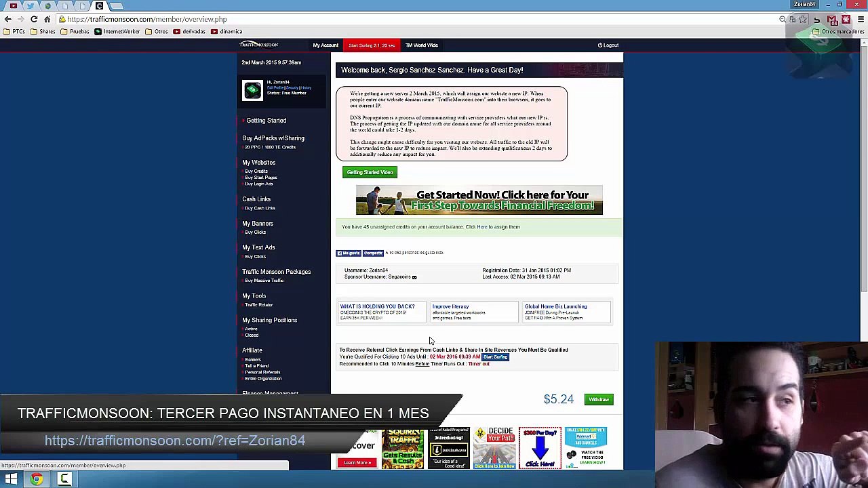Open the My Account menu item

click(325, 45)
